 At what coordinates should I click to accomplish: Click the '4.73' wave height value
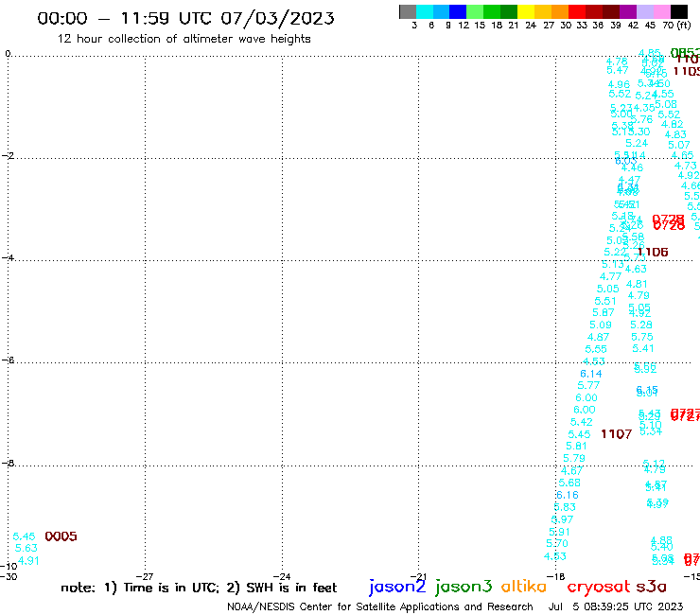pos(685,166)
